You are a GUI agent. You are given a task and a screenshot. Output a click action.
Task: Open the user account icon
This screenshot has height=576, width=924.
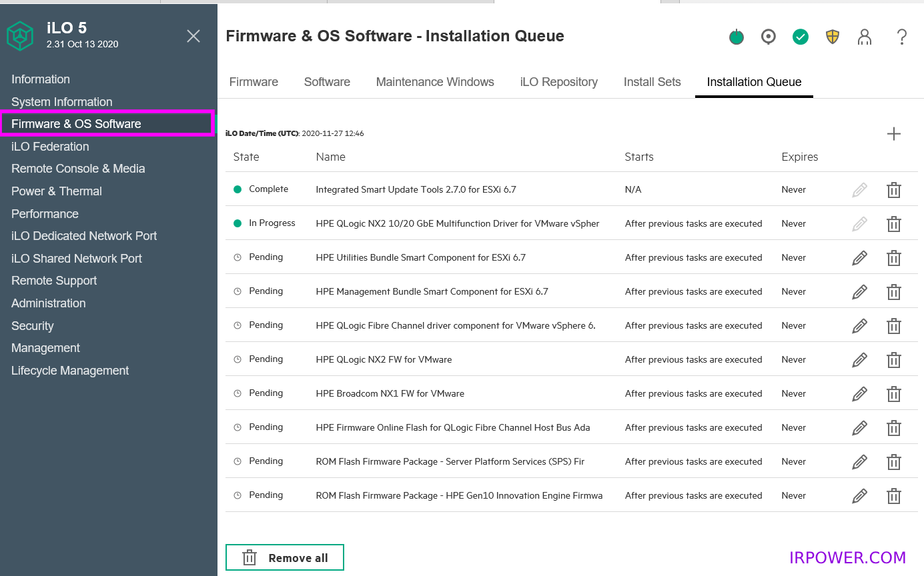pos(865,37)
